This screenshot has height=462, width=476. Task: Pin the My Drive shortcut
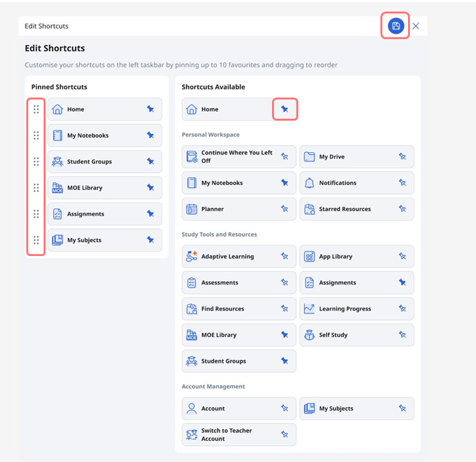(x=402, y=157)
